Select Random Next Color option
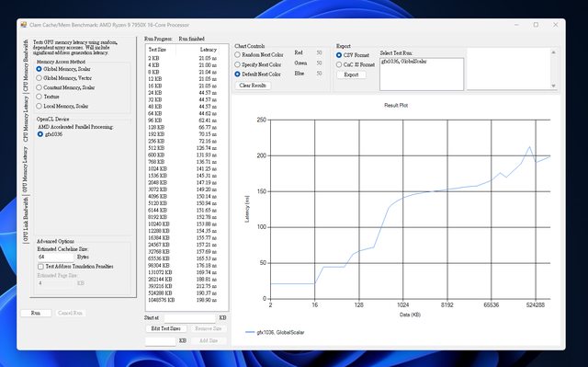Image resolution: width=588 pixels, height=367 pixels. tap(259, 55)
